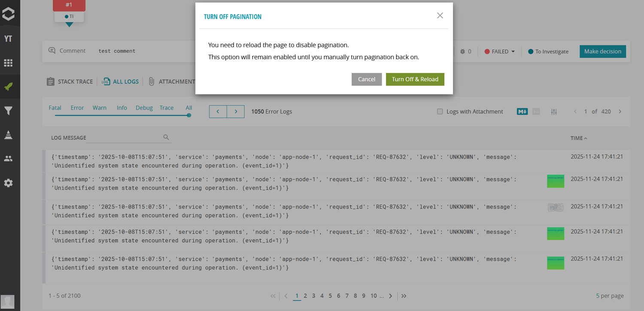The image size is (644, 311).
Task: Go to previous error log
Action: click(x=218, y=112)
